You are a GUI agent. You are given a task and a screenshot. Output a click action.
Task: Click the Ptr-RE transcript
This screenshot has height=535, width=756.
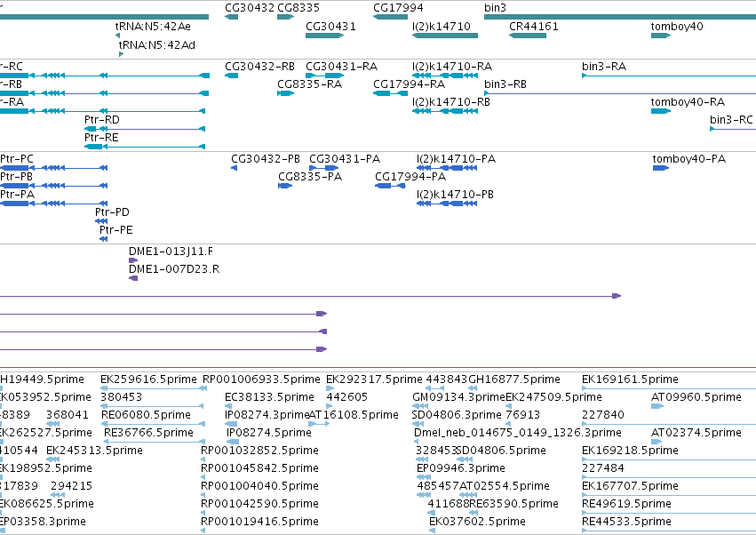145,147
